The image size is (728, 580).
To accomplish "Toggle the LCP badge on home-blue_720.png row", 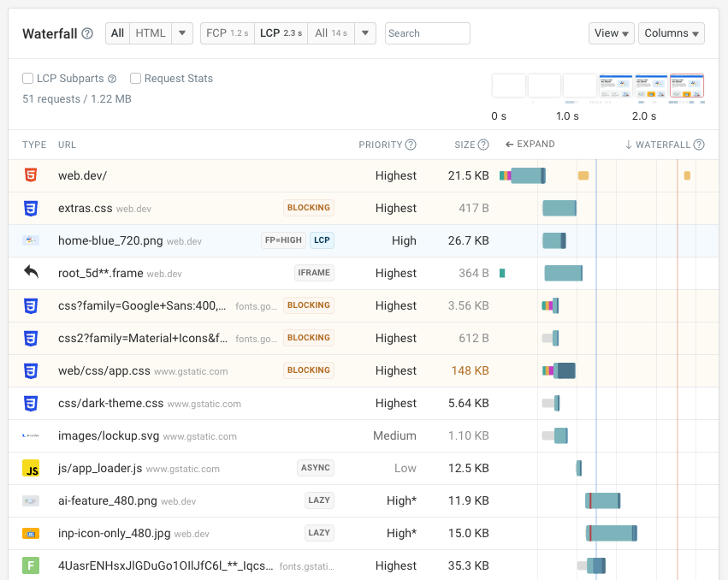I will [x=322, y=240].
